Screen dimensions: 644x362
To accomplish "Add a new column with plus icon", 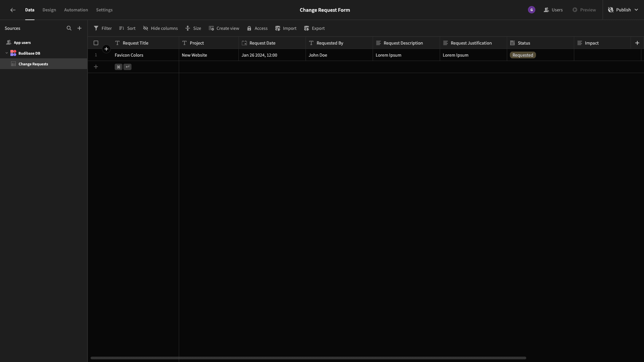I will pyautogui.click(x=637, y=43).
